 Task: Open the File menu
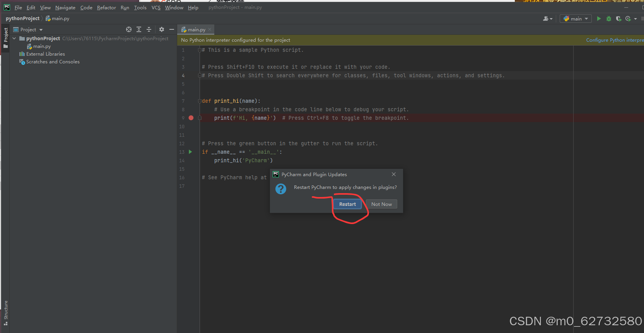[18, 7]
